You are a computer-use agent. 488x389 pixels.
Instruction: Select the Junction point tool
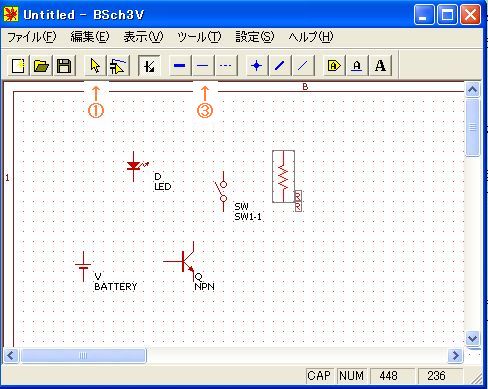pos(256,66)
